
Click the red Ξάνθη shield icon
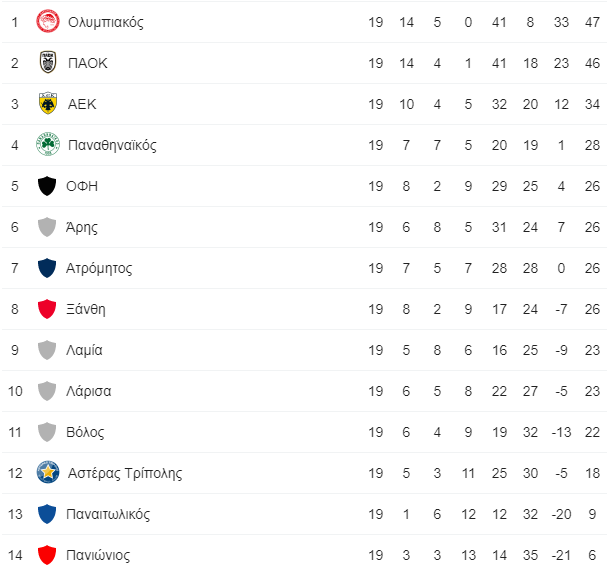click(x=47, y=309)
